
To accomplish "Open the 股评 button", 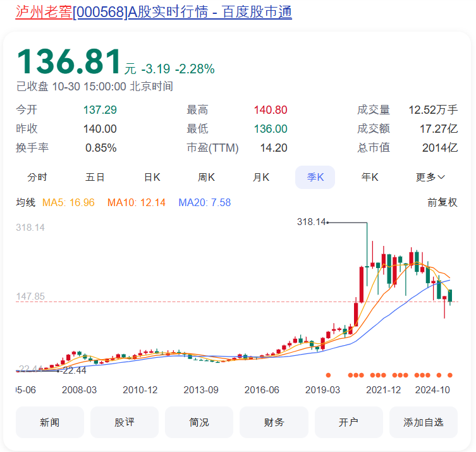I will pyautogui.click(x=125, y=422).
